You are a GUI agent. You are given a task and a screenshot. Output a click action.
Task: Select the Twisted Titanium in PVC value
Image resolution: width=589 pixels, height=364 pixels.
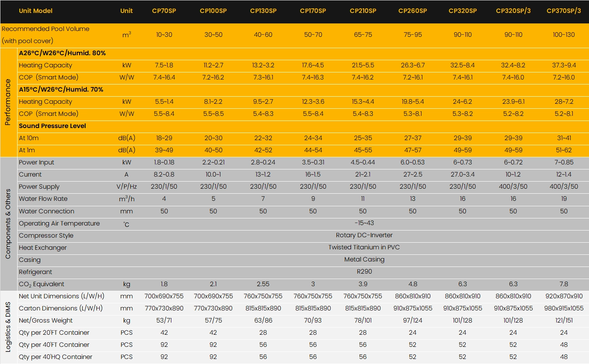(x=364, y=247)
